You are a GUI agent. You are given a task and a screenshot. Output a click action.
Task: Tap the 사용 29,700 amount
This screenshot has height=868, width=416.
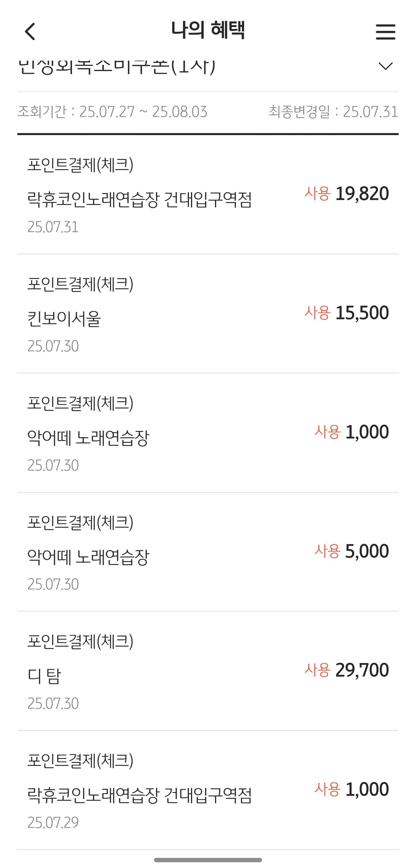(347, 670)
